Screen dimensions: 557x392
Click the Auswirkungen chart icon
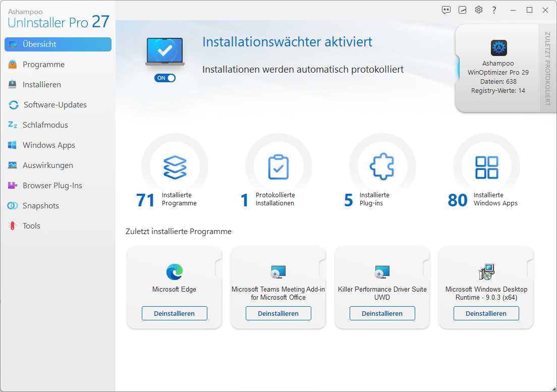pos(13,165)
